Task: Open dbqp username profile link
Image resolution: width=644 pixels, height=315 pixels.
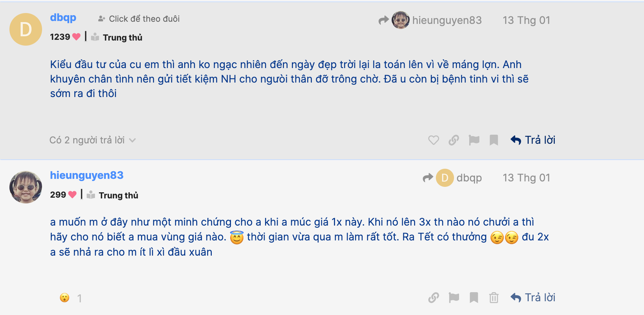Action: click(x=63, y=17)
